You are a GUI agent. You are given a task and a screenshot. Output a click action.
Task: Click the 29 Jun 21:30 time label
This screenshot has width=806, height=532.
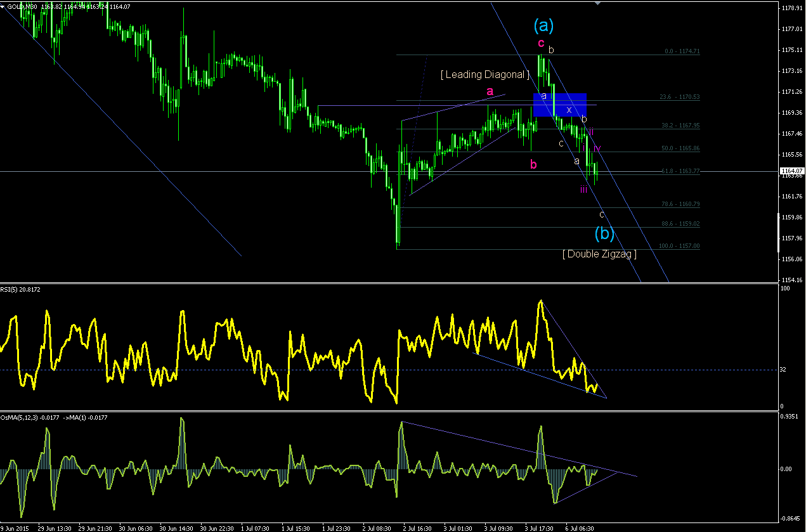pos(94,528)
